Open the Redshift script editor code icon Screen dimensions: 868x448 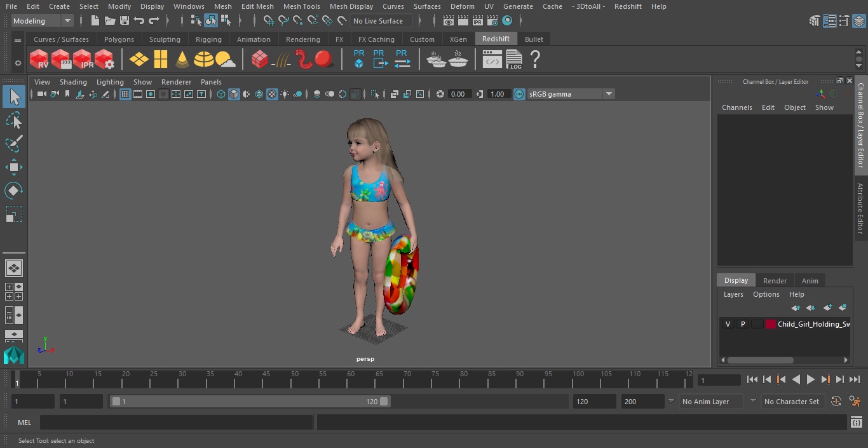click(x=492, y=60)
